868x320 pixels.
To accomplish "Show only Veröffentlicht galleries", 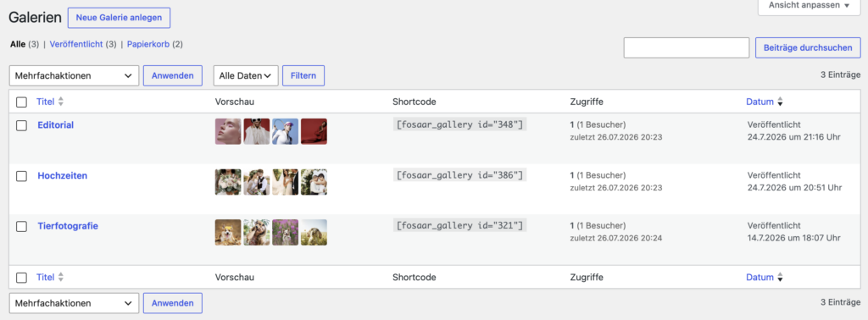I will tap(76, 44).
